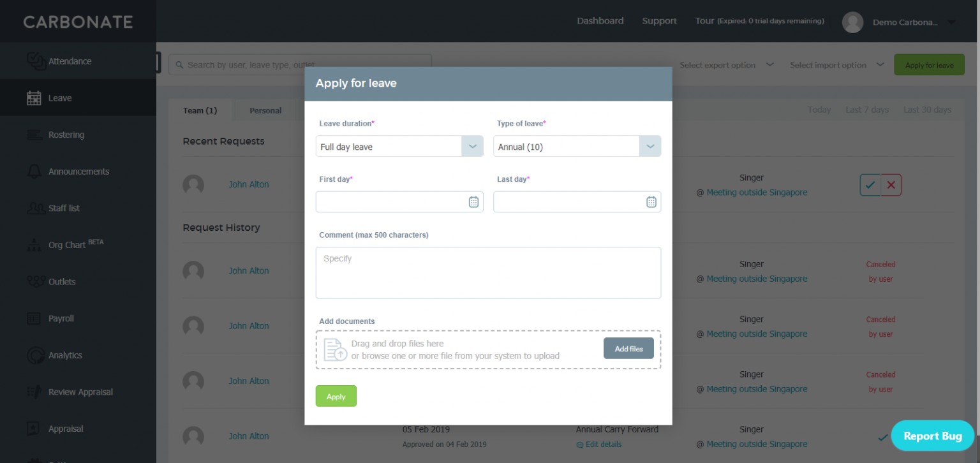Open the Last day calendar picker icon
This screenshot has width=980, height=463.
pyautogui.click(x=651, y=202)
